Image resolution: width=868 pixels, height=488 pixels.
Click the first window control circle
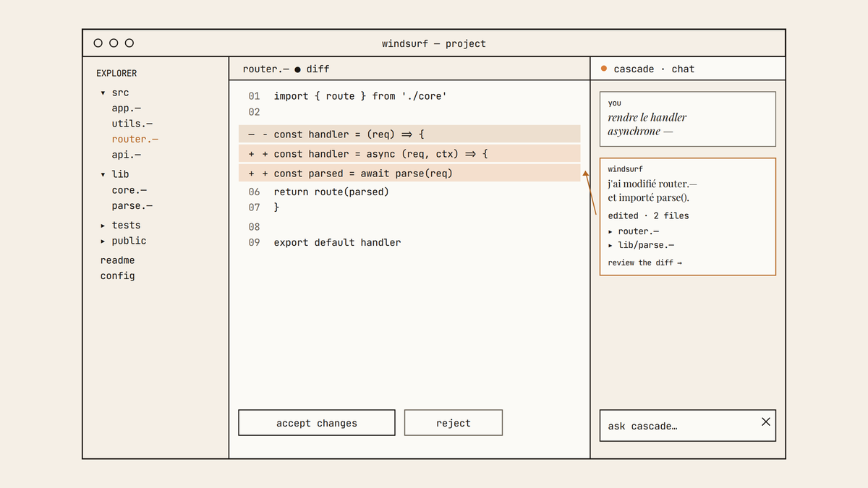pyautogui.click(x=98, y=43)
